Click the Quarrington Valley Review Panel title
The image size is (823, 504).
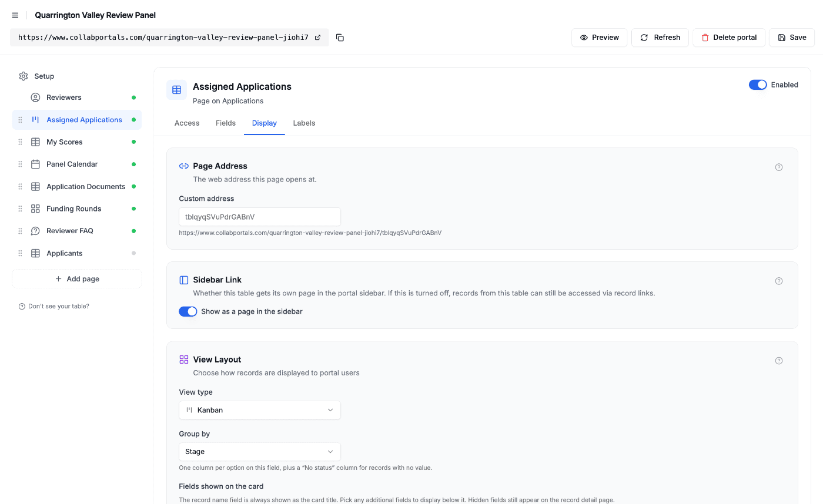95,15
